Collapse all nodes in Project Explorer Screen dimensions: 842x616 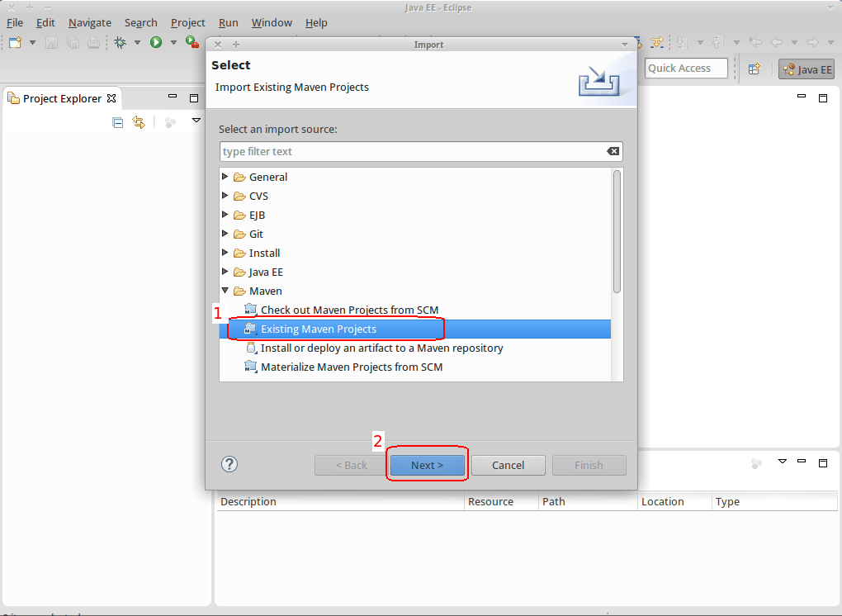tap(117, 121)
